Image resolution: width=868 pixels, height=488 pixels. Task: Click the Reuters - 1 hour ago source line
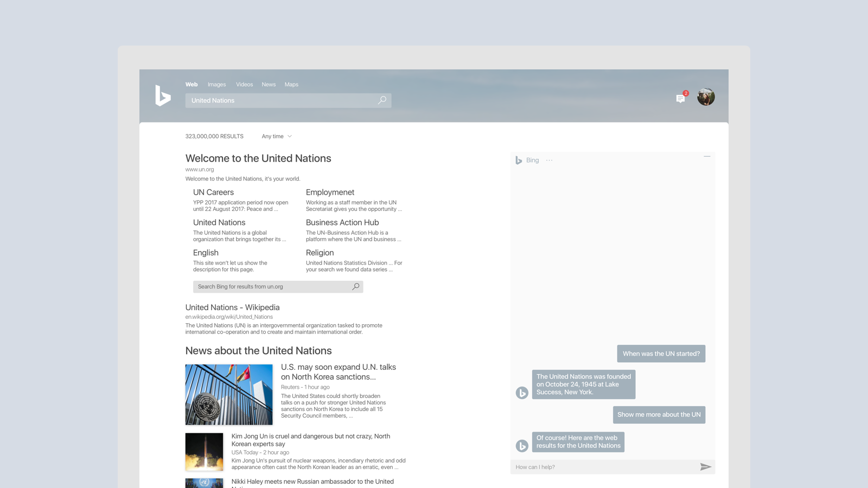click(x=305, y=387)
